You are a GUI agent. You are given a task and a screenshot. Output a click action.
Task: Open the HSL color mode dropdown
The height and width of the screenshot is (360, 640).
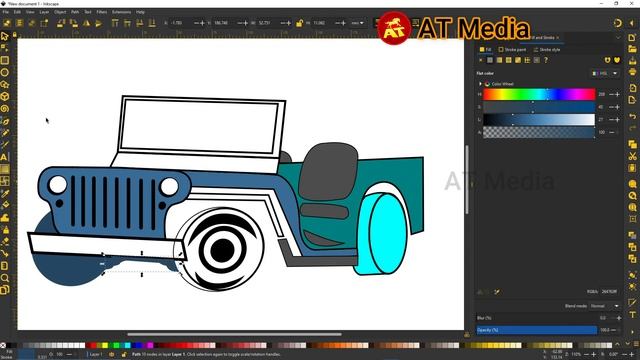point(605,73)
